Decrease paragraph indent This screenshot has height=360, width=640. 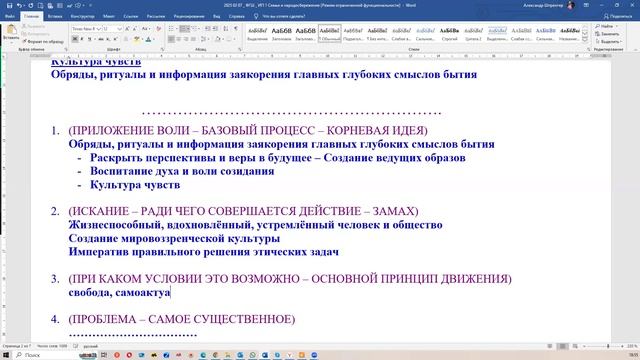207,29
